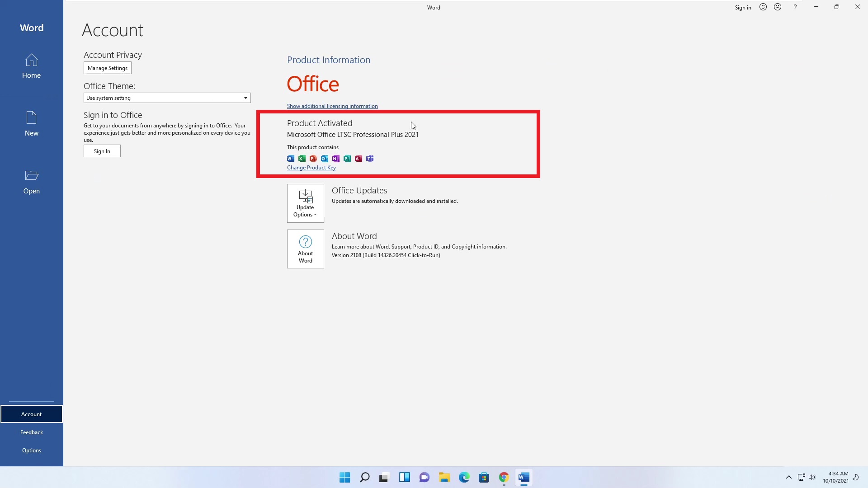The image size is (868, 488).
Task: Click Sign in at the title bar
Action: 743,8
